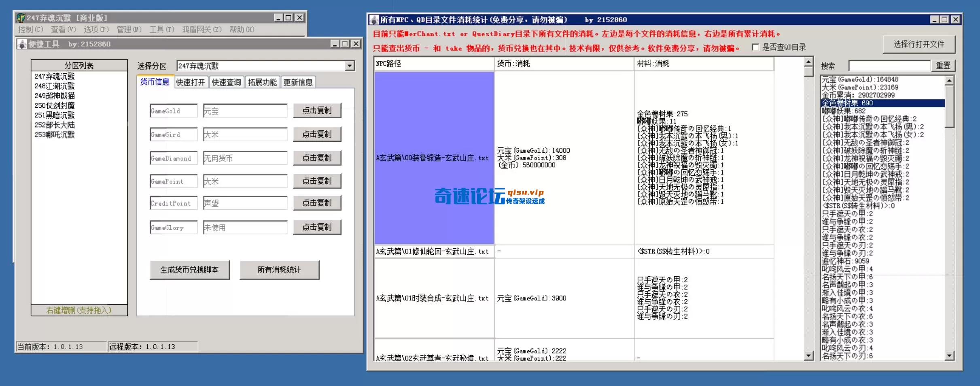Click the 247弃魂沉默 title bar application icon
980x386 pixels.
20,17
